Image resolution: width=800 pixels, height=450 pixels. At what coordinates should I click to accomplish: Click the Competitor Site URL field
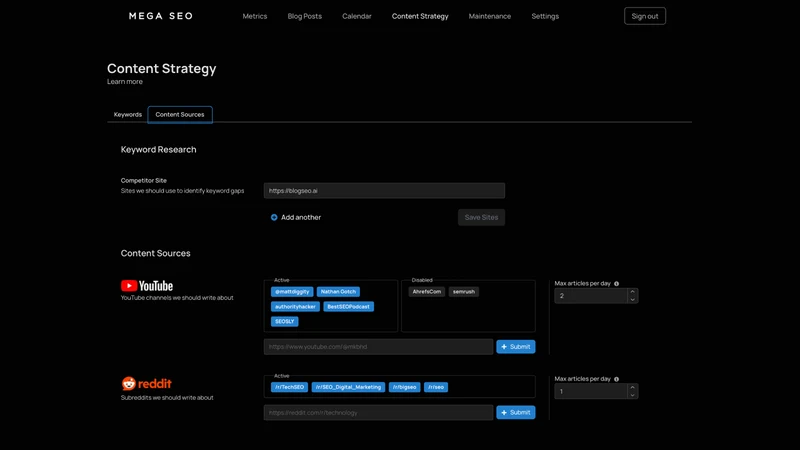click(384, 191)
